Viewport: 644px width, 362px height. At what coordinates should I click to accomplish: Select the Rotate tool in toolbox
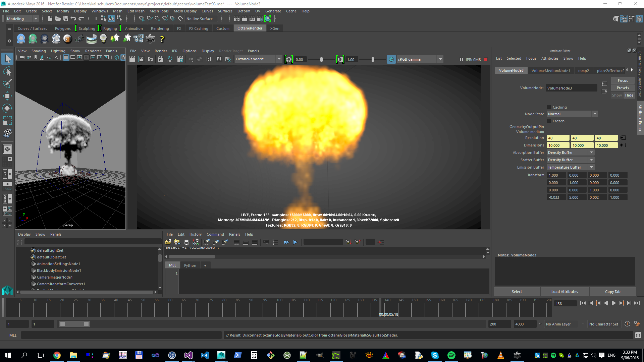[7, 108]
